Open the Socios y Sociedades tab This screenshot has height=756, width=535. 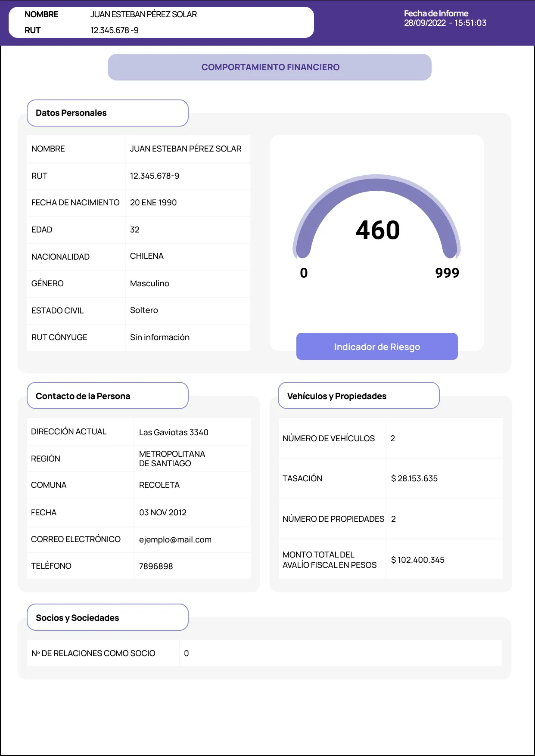coord(108,617)
